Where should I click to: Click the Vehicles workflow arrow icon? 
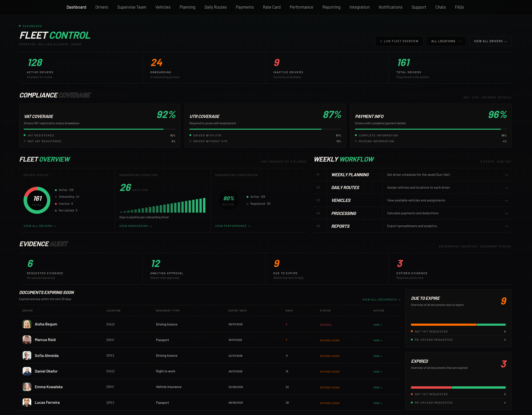click(x=506, y=201)
